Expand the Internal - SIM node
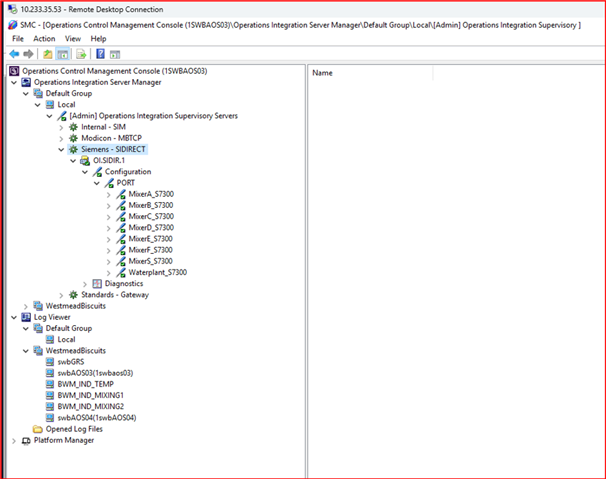 (x=61, y=127)
